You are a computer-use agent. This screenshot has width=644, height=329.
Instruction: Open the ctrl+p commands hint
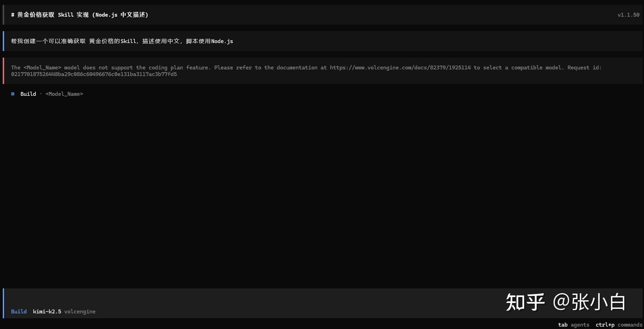[619, 325]
